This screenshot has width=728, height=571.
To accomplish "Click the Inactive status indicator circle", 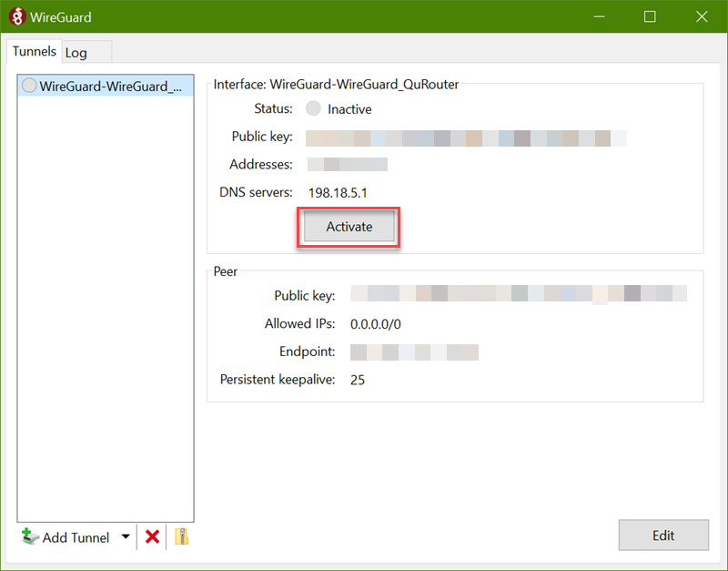I will click(313, 108).
